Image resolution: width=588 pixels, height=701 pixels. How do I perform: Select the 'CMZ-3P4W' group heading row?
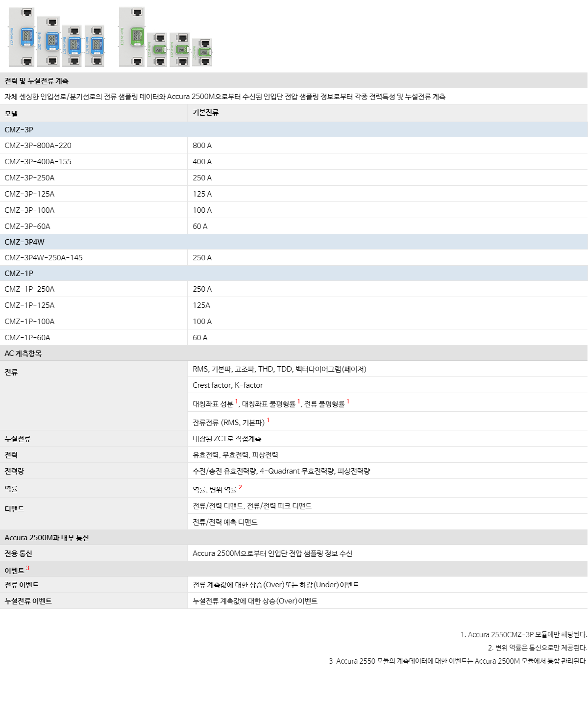coord(294,242)
